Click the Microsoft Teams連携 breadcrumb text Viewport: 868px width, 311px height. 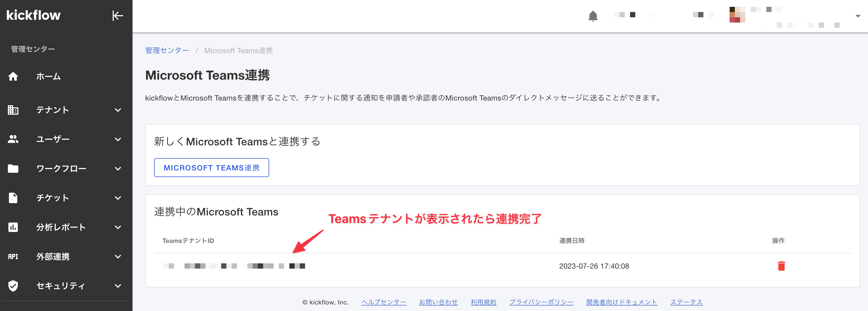coord(238,51)
